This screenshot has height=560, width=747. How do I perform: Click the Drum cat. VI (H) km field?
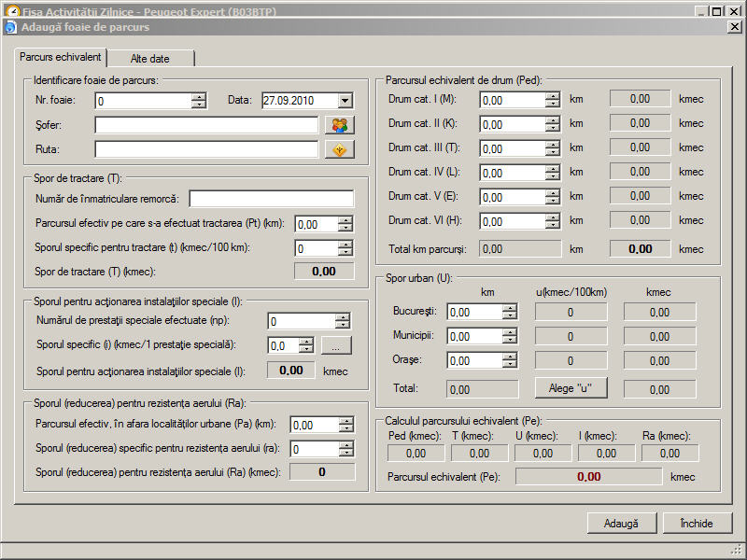pos(512,221)
